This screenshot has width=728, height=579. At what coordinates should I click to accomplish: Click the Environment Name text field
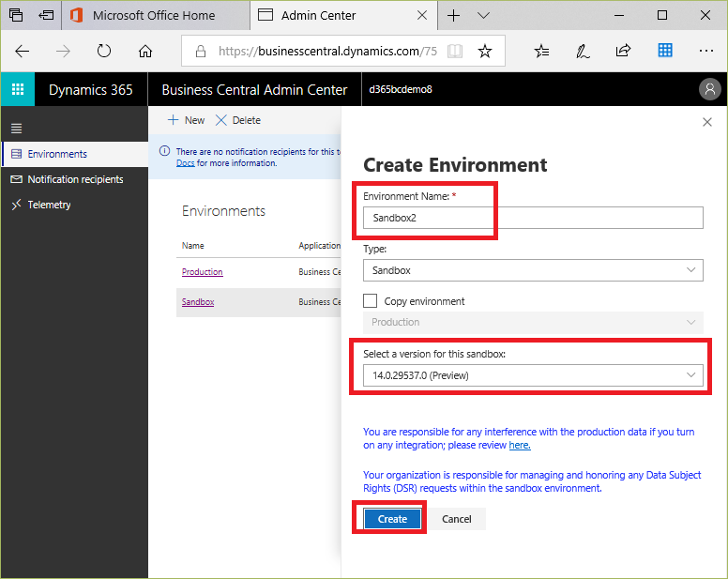click(532, 218)
